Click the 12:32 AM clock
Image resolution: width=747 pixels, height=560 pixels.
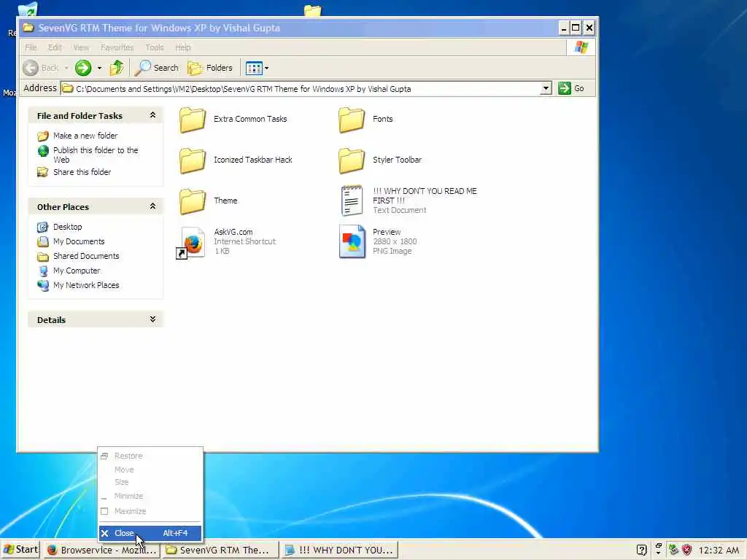(719, 550)
